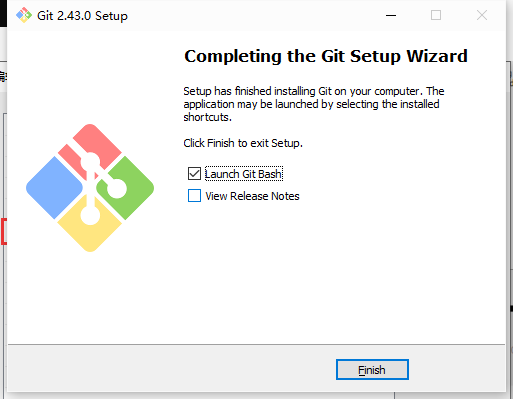The image size is (513, 399).
Task: Minimize the Git Setup window
Action: 391,15
